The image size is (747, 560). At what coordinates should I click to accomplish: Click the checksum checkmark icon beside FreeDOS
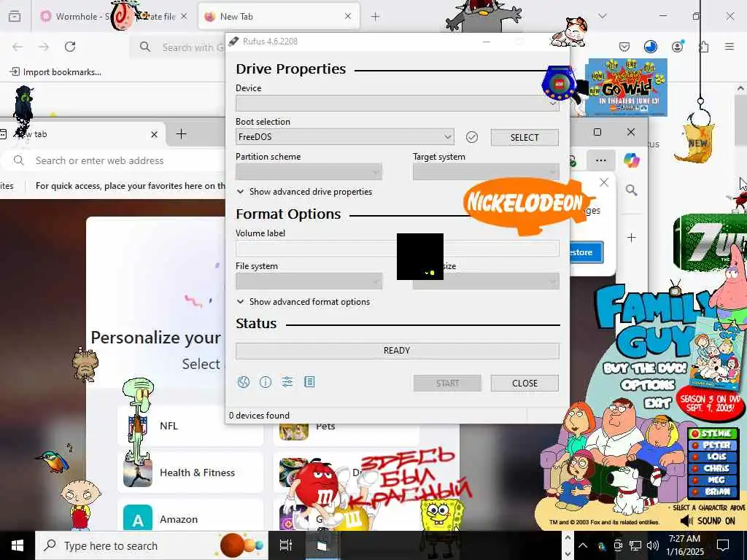click(472, 137)
